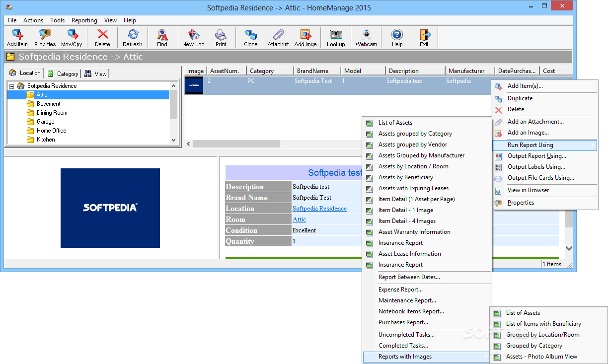Click the icon beside Add Item(s) in context menu
This screenshot has height=364, width=608.
click(498, 86)
